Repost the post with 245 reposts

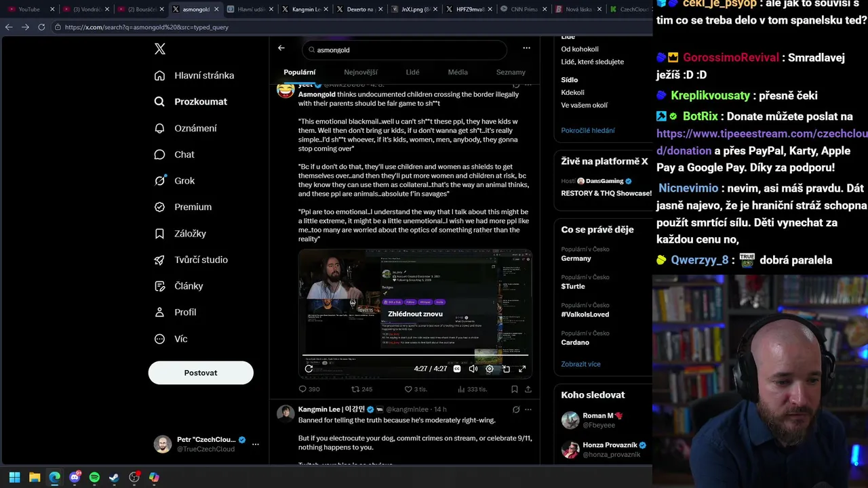[361, 389]
